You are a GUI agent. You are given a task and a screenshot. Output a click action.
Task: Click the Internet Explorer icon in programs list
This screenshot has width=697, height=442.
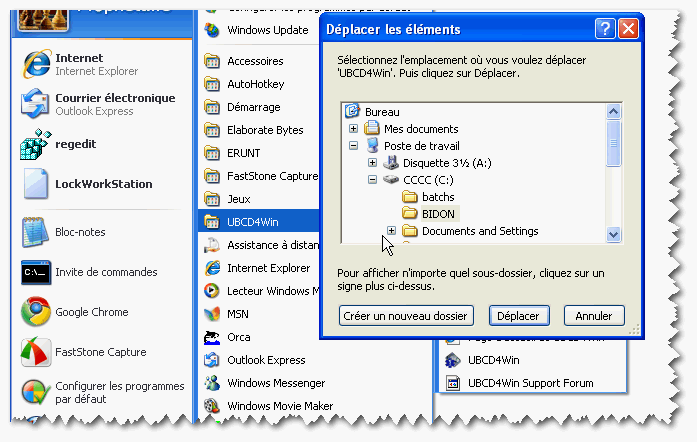tap(212, 268)
